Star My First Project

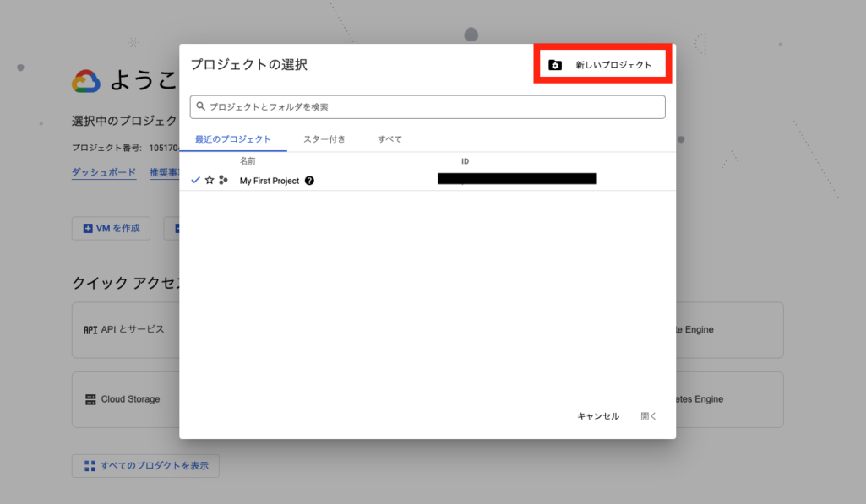[210, 180]
